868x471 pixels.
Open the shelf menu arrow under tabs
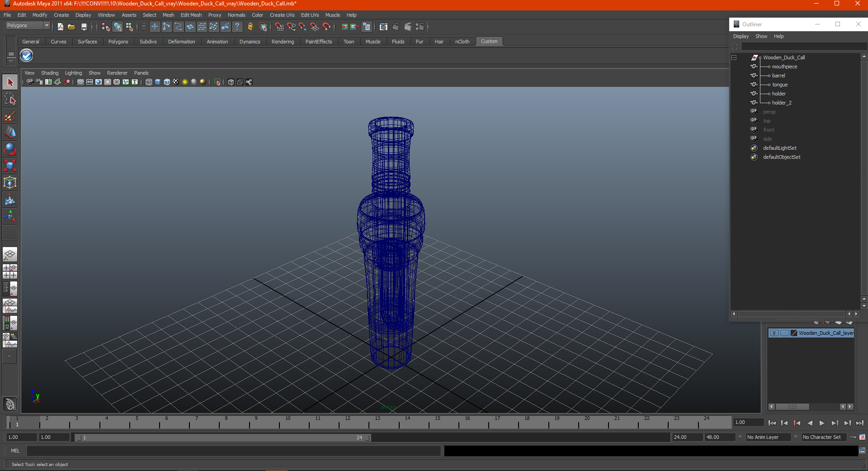point(11,61)
